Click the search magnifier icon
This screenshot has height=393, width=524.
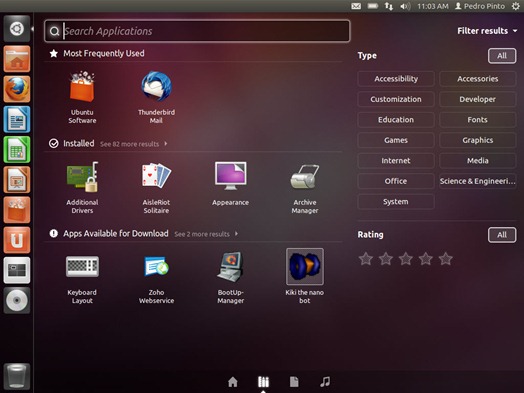[54, 31]
